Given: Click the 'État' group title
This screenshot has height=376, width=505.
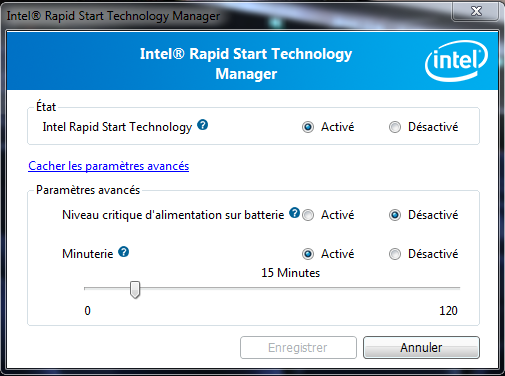Looking at the screenshot, I should click(x=46, y=107).
